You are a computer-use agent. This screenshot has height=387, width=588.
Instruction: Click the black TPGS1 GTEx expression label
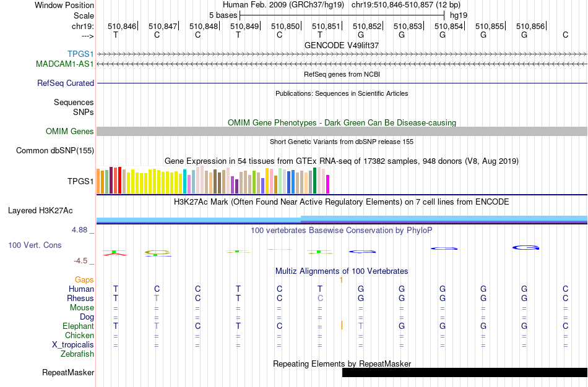pos(80,181)
